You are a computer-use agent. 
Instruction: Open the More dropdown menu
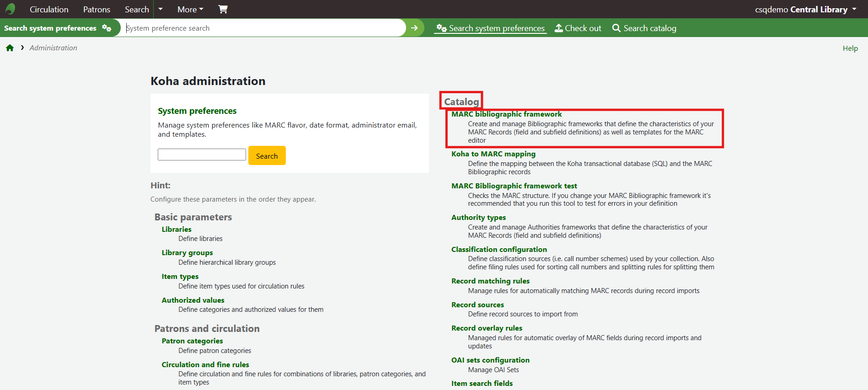point(190,9)
